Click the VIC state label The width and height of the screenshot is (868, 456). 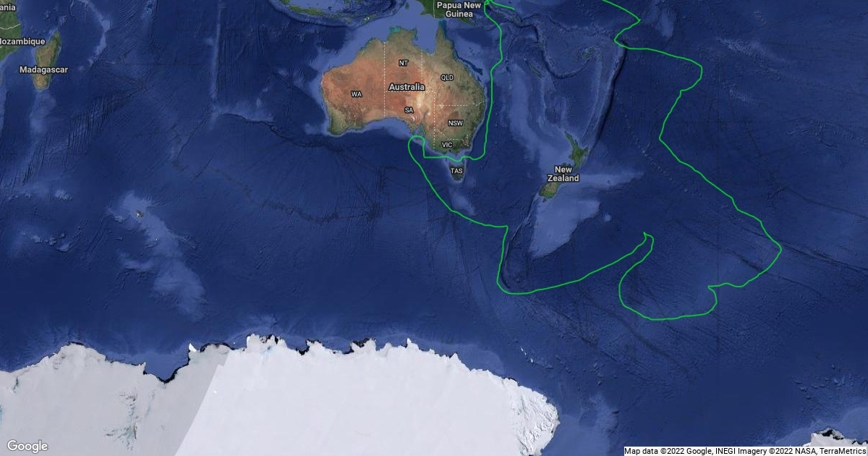coord(447,145)
